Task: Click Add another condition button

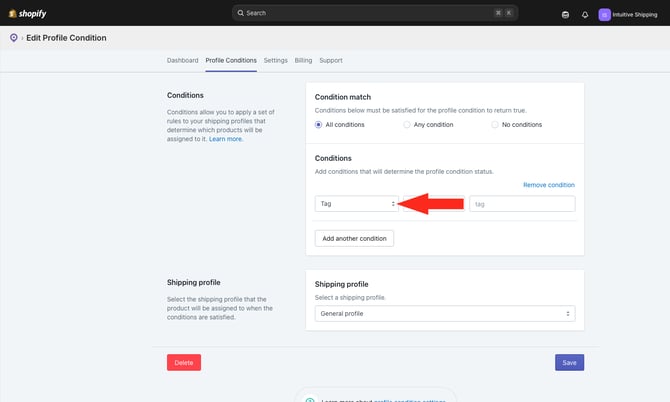Action: coord(354,238)
